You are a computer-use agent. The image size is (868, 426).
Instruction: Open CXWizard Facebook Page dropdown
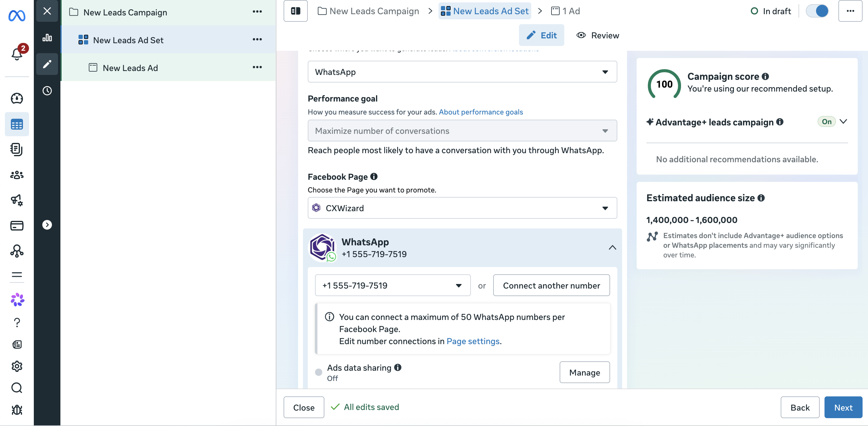(462, 208)
